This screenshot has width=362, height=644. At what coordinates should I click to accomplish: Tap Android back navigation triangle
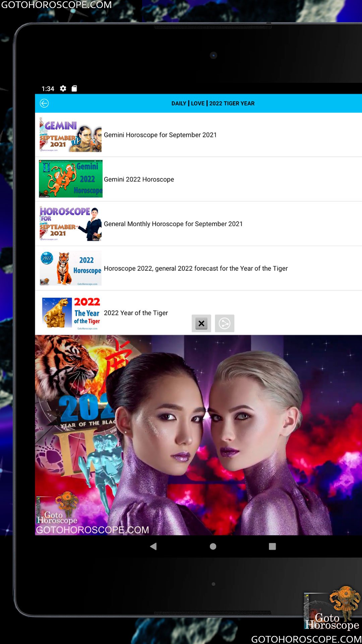pos(154,546)
